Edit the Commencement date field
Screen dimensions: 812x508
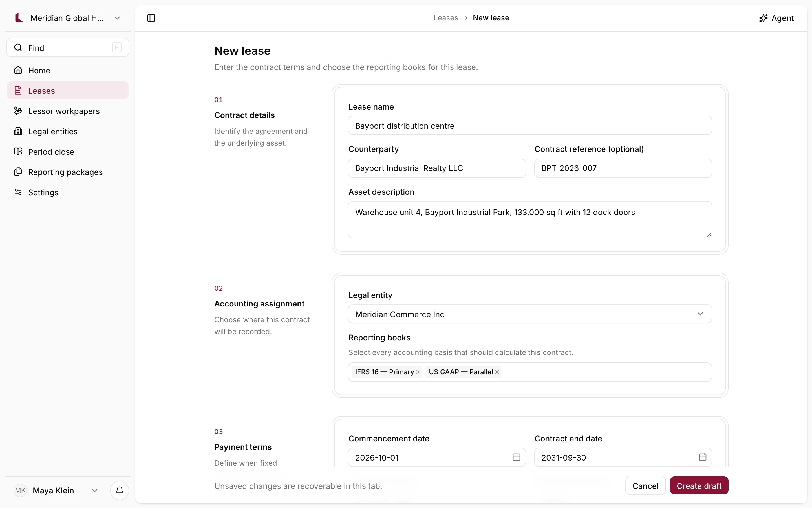point(437,457)
